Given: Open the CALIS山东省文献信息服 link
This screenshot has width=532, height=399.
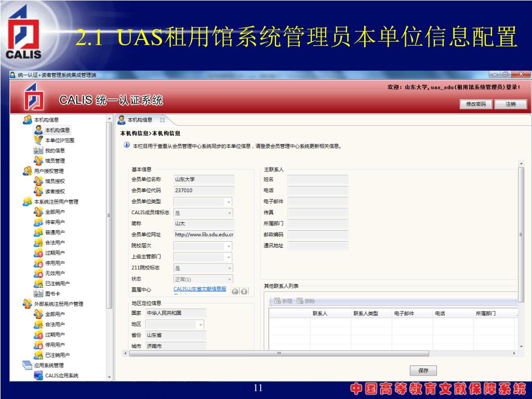Looking at the screenshot, I should (199, 289).
